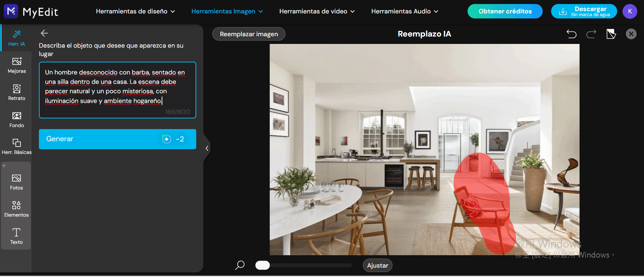The width and height of the screenshot is (644, 277).
Task: Open Herr. Básicas basic tools
Action: coord(16,147)
